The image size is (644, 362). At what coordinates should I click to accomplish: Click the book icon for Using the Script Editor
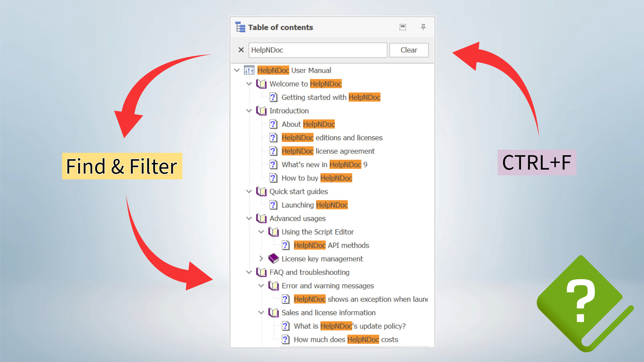(273, 232)
